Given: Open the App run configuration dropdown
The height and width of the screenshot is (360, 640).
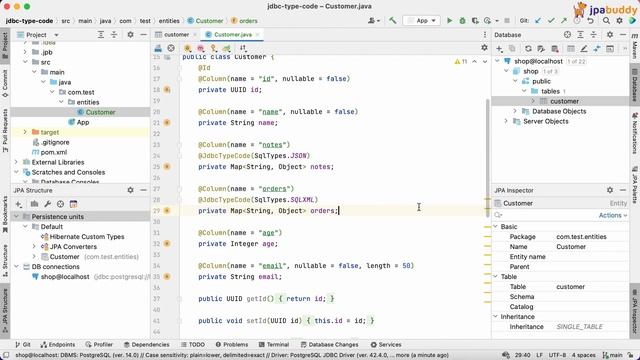Looking at the screenshot, I should click(421, 20).
